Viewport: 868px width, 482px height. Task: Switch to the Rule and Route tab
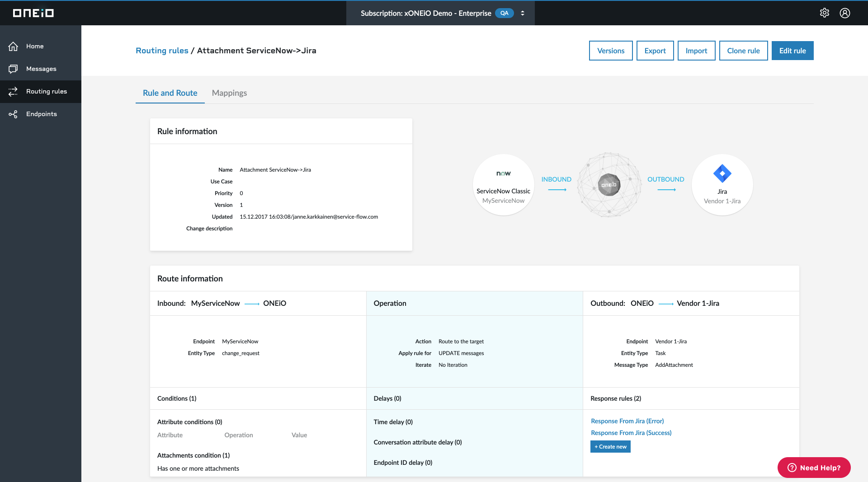click(170, 93)
